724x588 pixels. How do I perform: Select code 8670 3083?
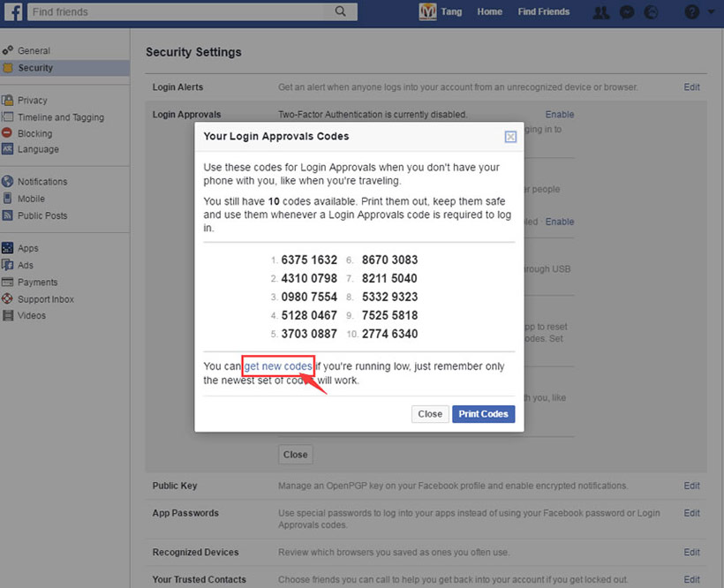tap(389, 260)
